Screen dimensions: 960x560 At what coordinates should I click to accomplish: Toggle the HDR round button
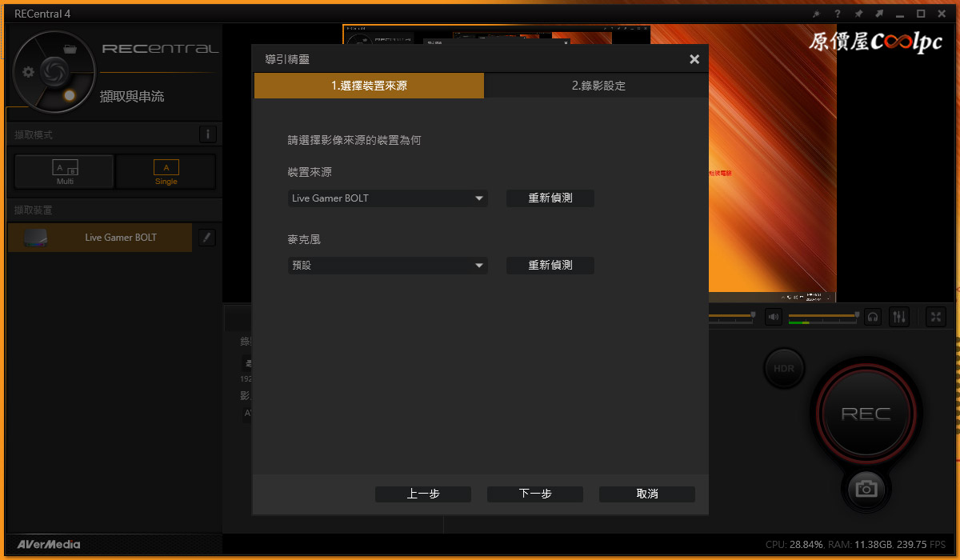point(784,369)
